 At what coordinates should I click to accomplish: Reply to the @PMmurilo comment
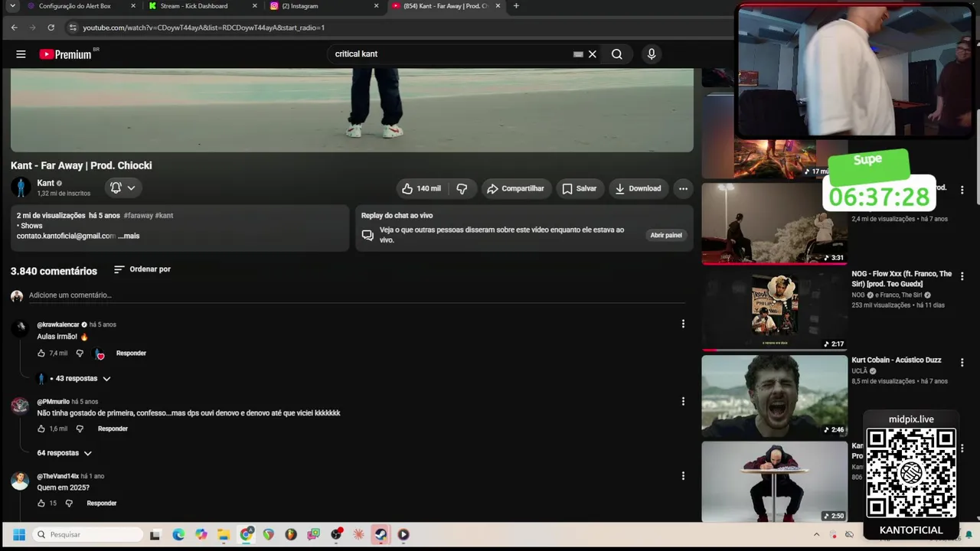click(113, 429)
